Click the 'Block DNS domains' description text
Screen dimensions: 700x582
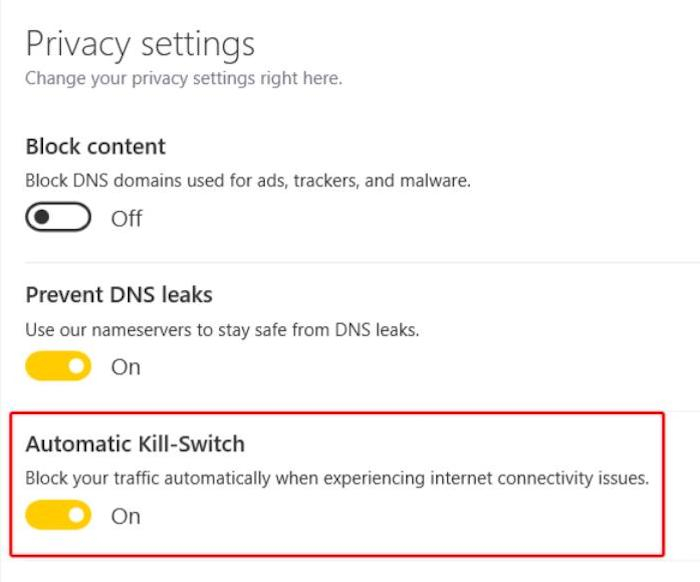click(247, 181)
